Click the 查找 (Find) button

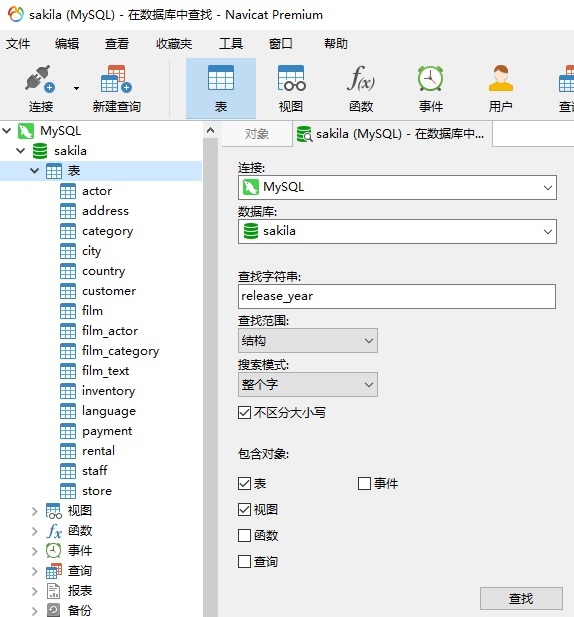coord(521,599)
